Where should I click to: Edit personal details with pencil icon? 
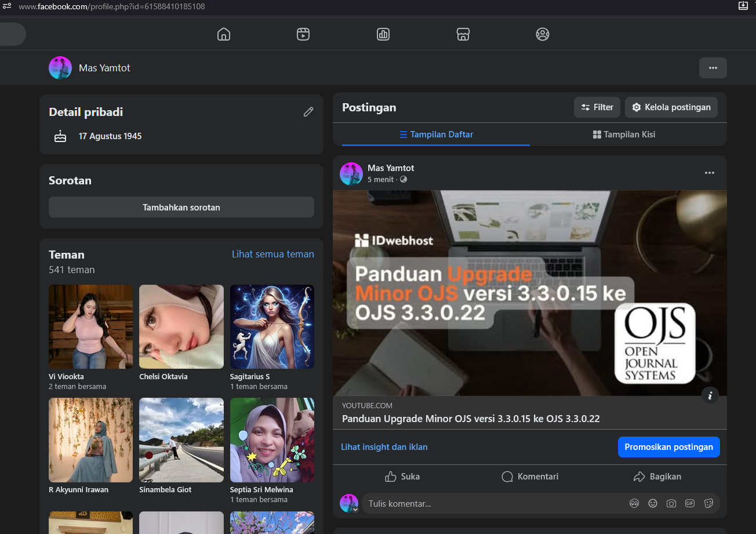click(x=308, y=112)
